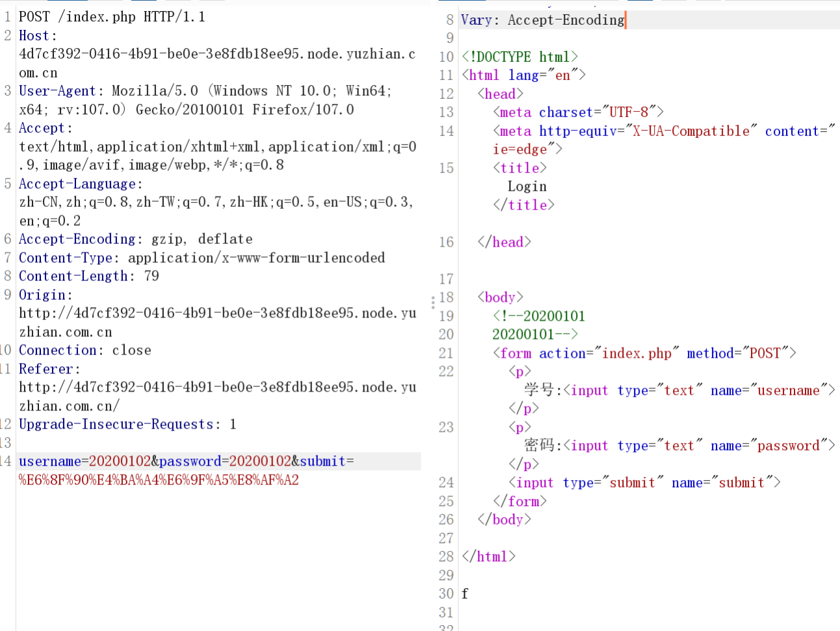Click the username parameter value 20200102
This screenshot has height=631, width=840.
pyautogui.click(x=120, y=462)
